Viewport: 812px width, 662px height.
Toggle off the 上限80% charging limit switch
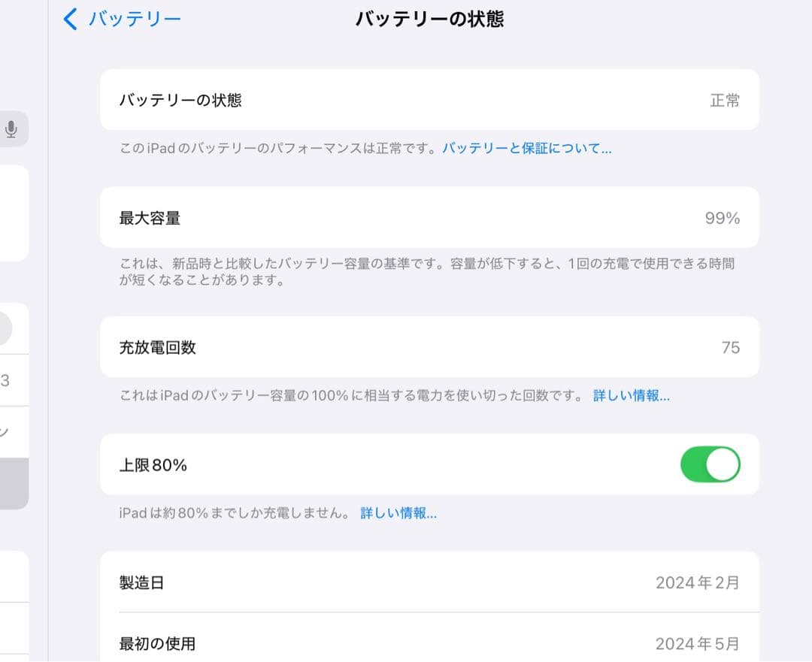(710, 465)
